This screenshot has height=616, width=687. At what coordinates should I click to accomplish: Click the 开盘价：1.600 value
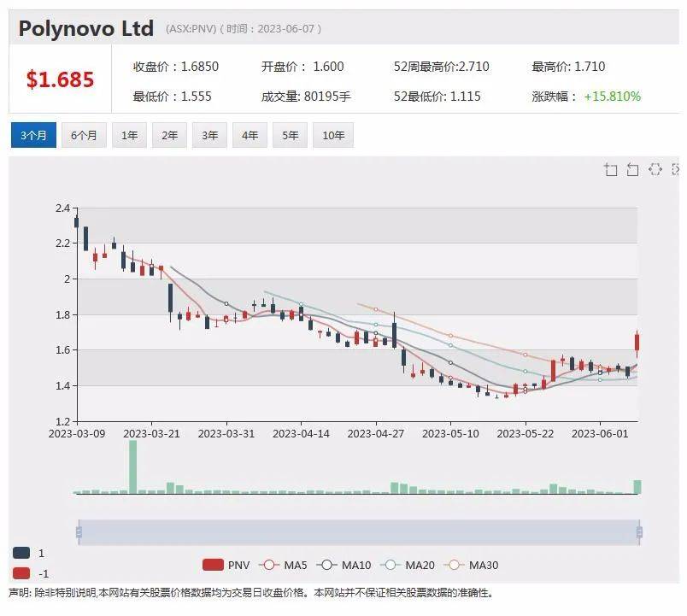point(302,67)
